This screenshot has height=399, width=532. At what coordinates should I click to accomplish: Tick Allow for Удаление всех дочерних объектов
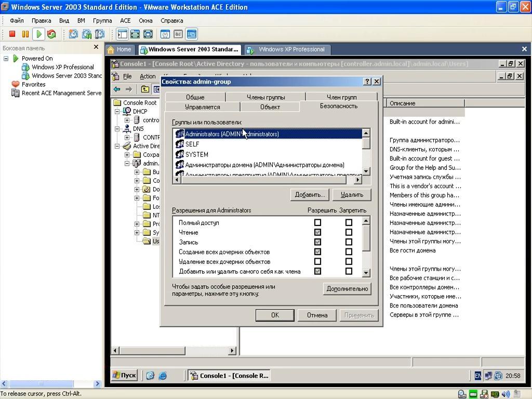317,261
